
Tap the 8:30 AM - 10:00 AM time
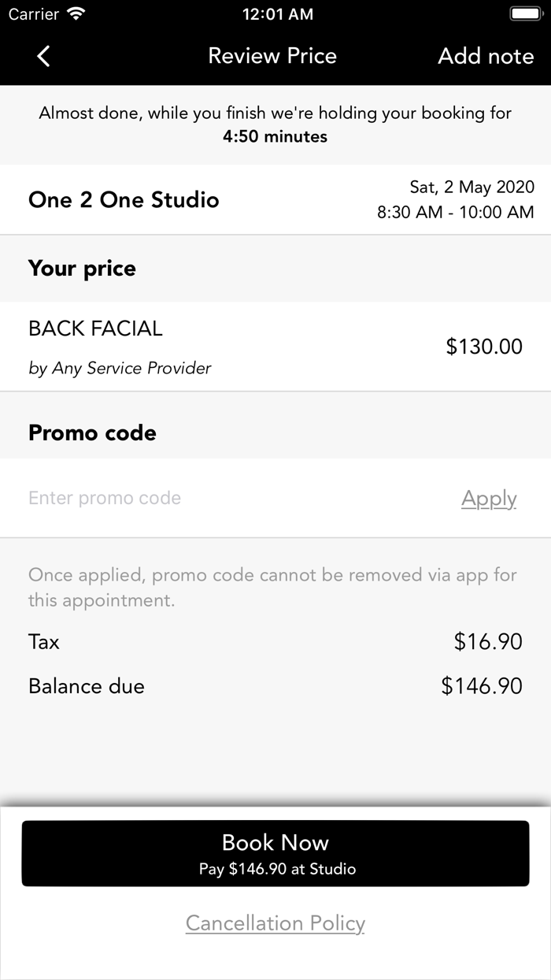click(x=455, y=212)
